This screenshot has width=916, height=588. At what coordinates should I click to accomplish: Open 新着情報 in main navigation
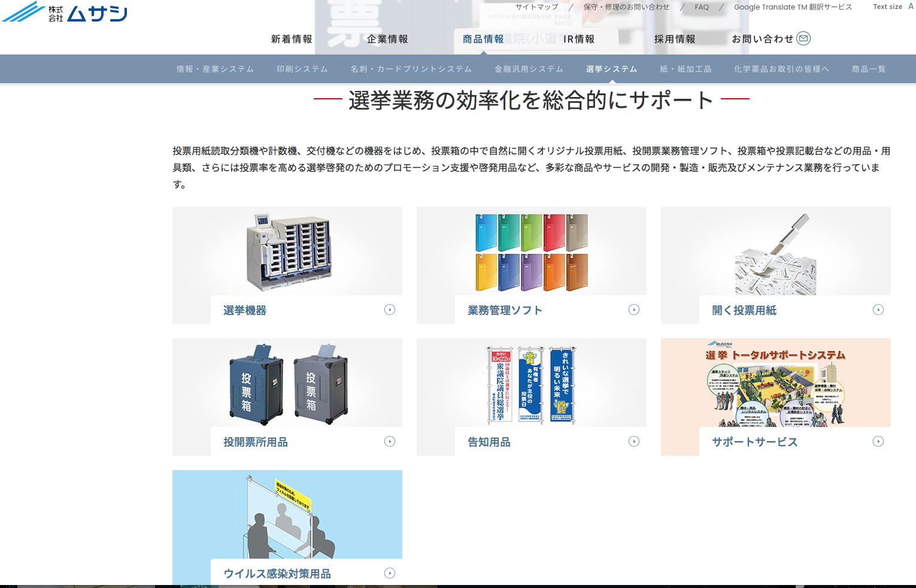pos(292,39)
